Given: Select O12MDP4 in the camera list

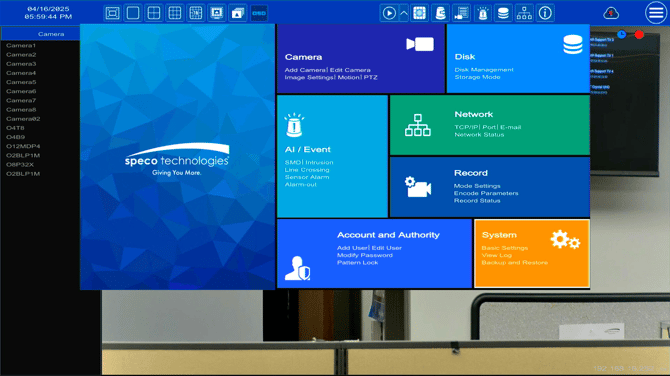Looking at the screenshot, I should pos(23,146).
